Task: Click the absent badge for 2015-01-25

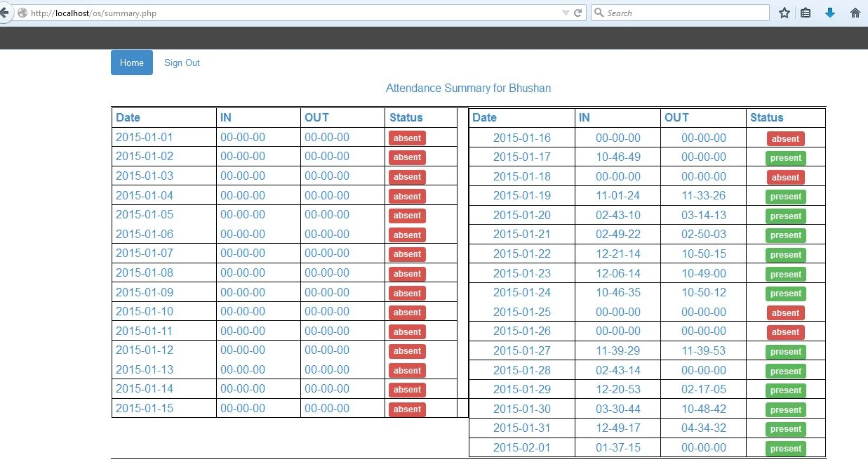Action: (786, 313)
